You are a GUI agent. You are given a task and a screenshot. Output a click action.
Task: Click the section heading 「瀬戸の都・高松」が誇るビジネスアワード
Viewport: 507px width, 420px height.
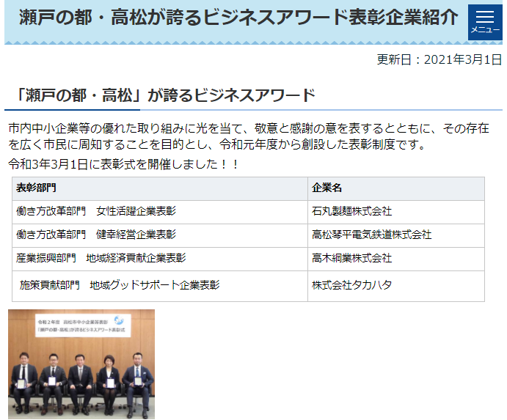click(165, 95)
